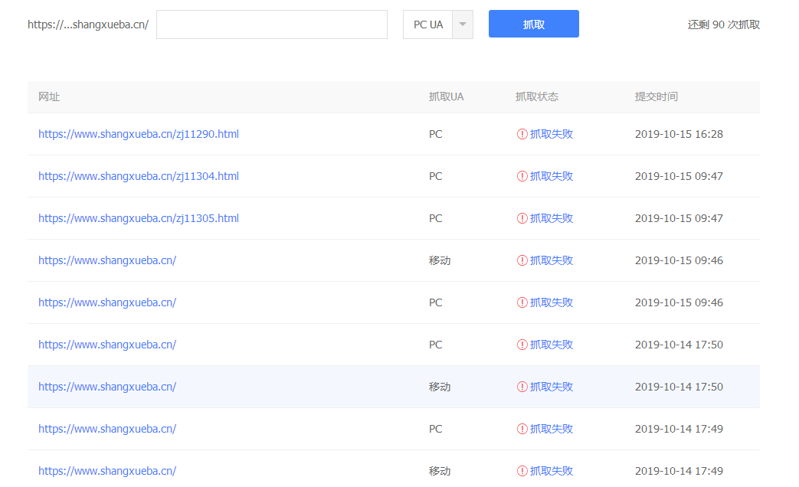Open homepage link submitted 2019-10-14 17:49 移动
Image resolution: width=799 pixels, height=487 pixels.
[x=108, y=471]
